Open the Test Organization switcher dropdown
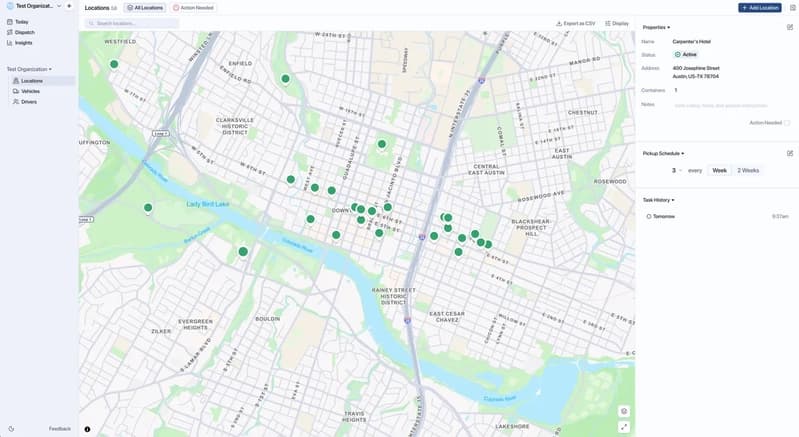Viewport: 799px width, 437px height. (34, 6)
